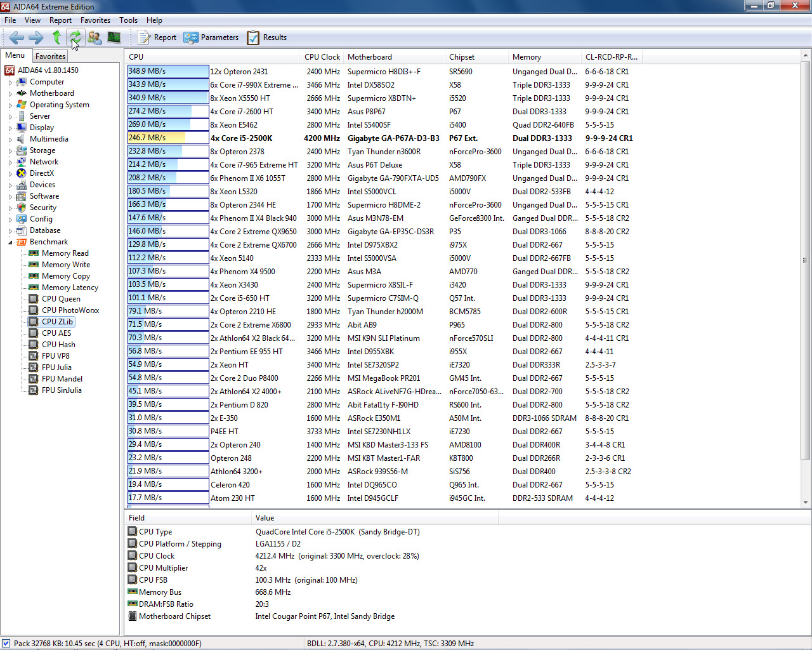Image resolution: width=812 pixels, height=650 pixels.
Task: Select the Security icon in tree
Action: (x=22, y=208)
